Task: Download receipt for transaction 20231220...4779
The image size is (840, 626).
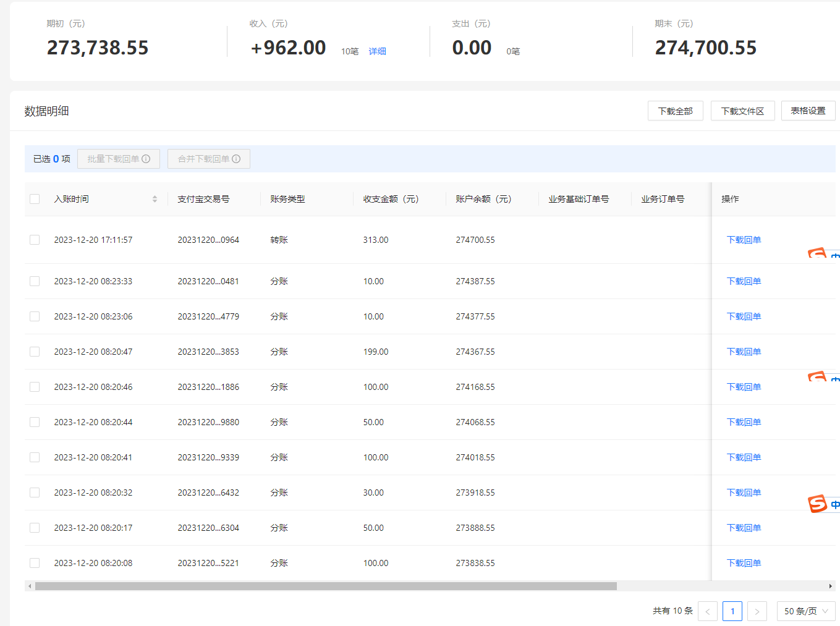Action: pos(744,316)
